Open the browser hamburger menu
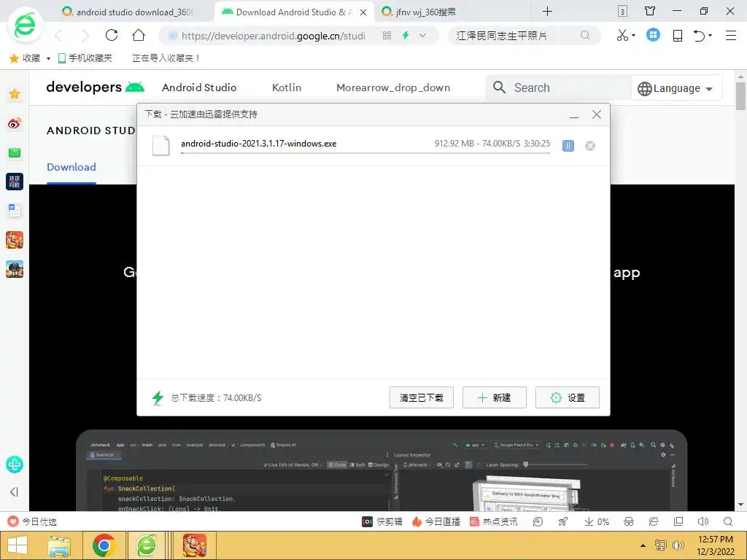 click(x=731, y=35)
